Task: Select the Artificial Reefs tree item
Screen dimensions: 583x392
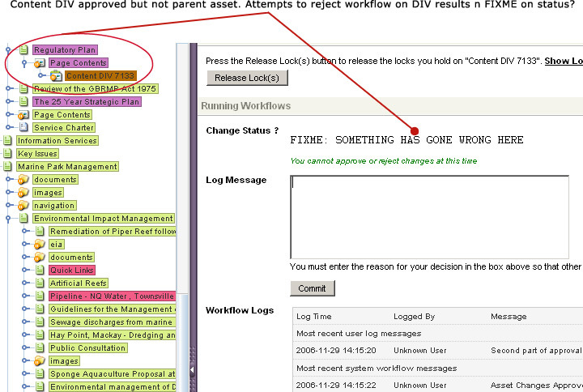Action: point(79,283)
